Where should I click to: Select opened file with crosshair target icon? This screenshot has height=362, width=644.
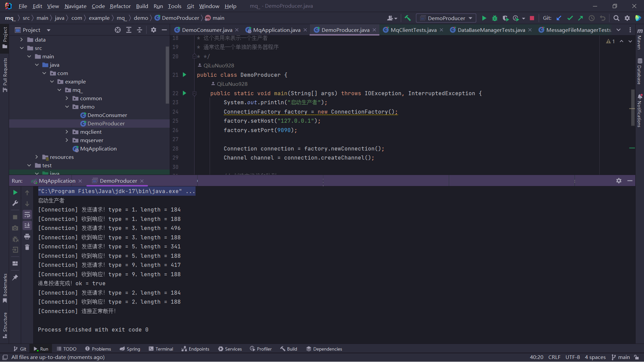point(117,30)
